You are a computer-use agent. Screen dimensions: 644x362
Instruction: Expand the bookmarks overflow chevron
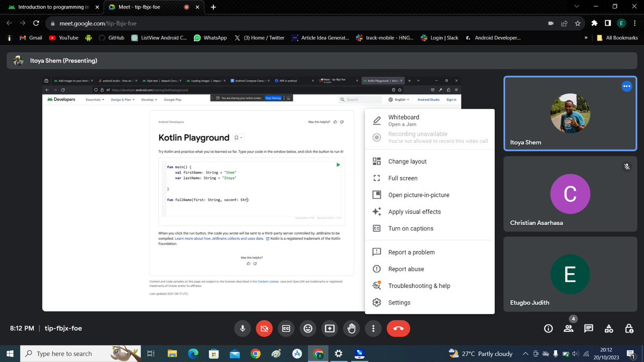coord(586,38)
